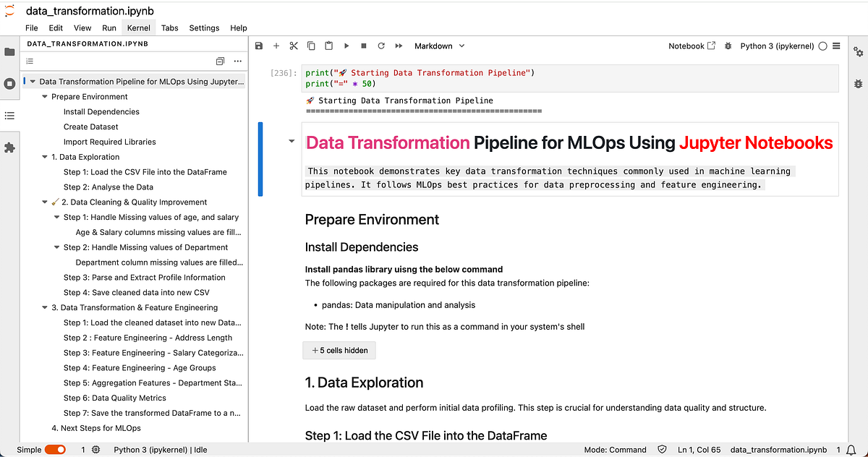
Task: Run all cells via fast-forward icon
Action: click(x=399, y=46)
